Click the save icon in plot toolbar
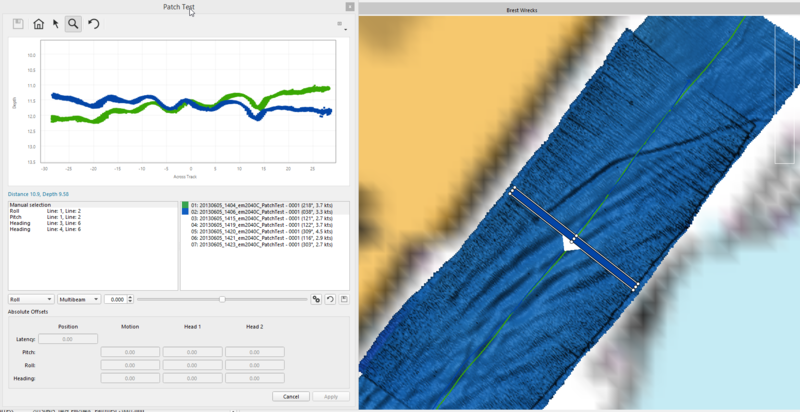The width and height of the screenshot is (800, 412). point(17,23)
